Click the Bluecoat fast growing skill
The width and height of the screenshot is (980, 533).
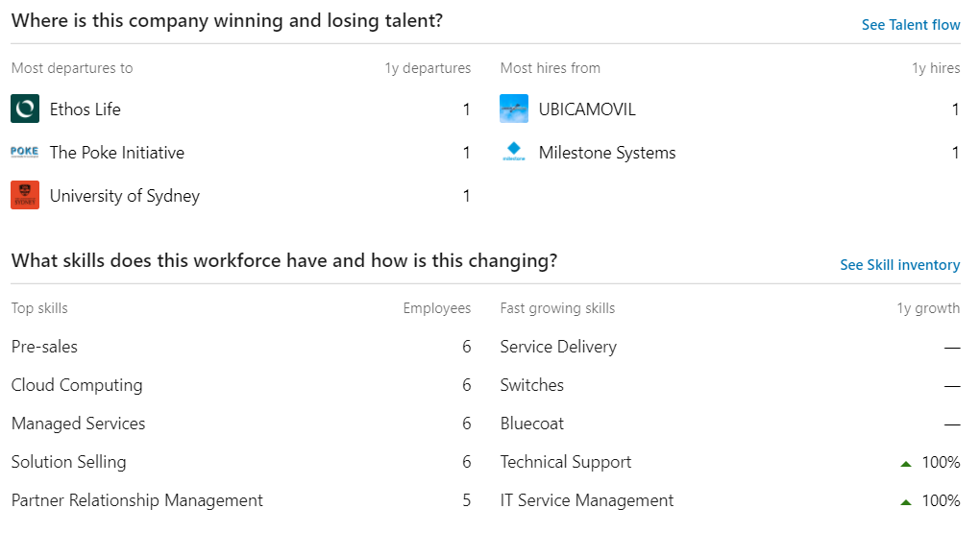[x=532, y=424]
